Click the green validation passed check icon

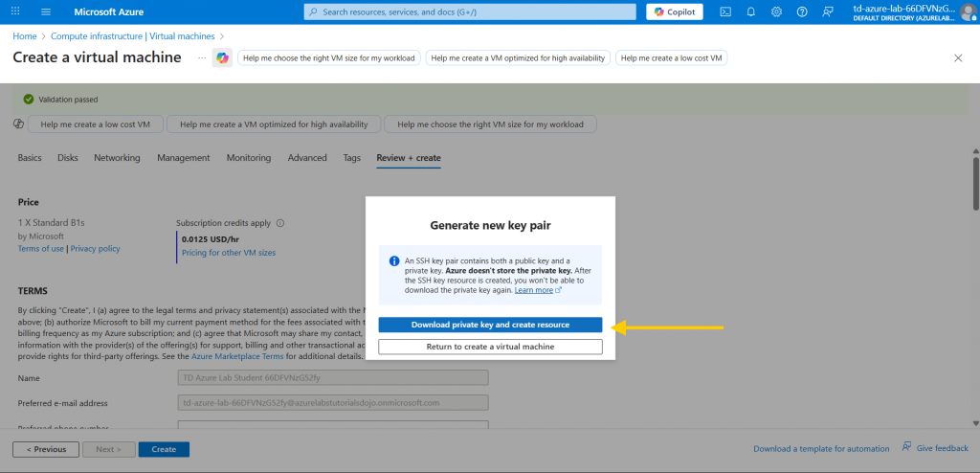[x=28, y=99]
